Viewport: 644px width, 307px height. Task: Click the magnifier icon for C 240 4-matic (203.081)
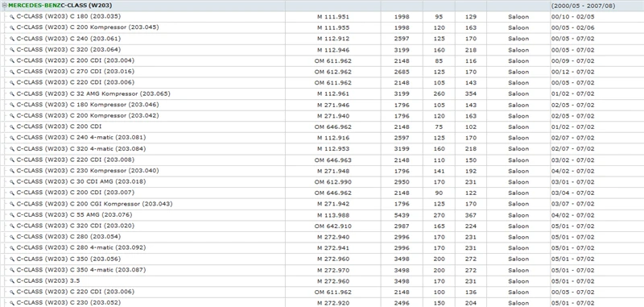pos(12,138)
